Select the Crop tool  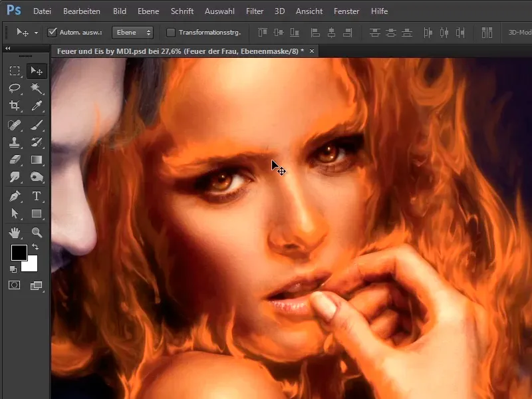[x=14, y=106]
